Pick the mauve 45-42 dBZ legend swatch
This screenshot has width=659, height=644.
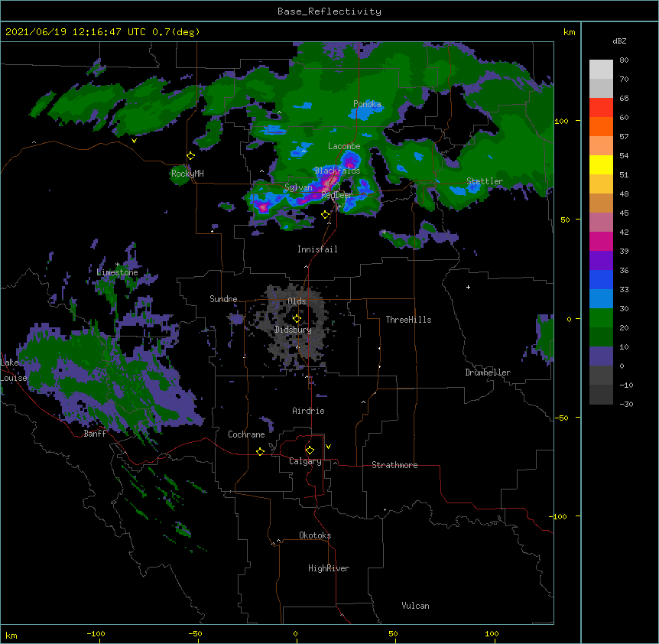point(601,223)
